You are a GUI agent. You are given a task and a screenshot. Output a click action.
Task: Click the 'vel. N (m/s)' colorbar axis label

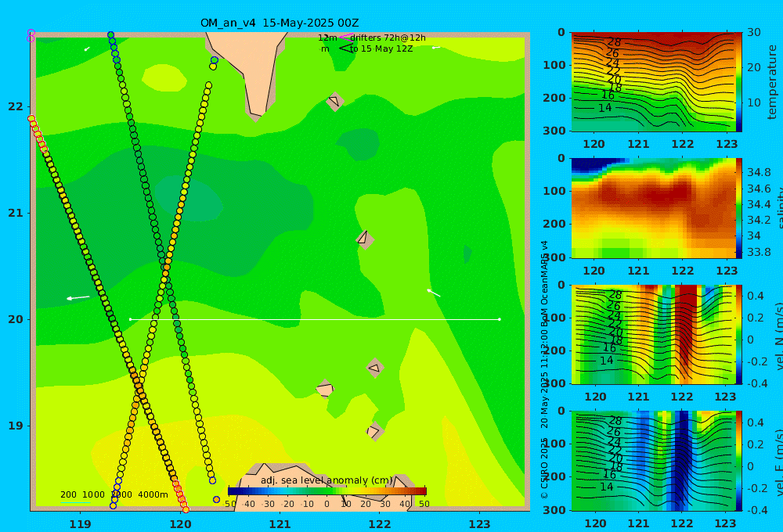[x=778, y=336]
